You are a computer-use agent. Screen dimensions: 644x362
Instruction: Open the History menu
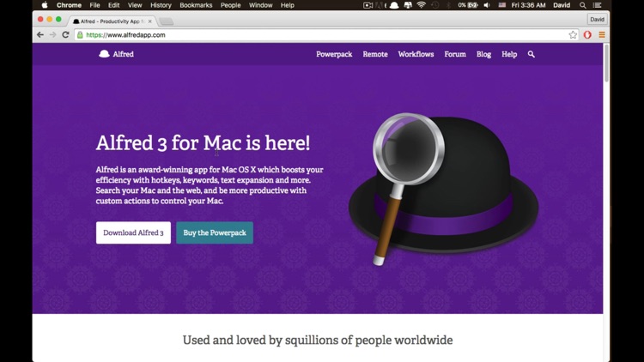(161, 5)
